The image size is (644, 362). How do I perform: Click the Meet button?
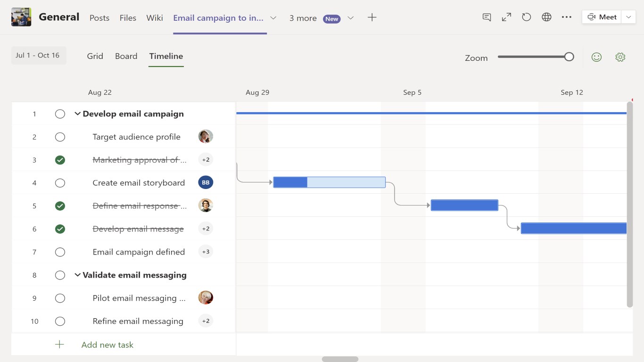(602, 17)
